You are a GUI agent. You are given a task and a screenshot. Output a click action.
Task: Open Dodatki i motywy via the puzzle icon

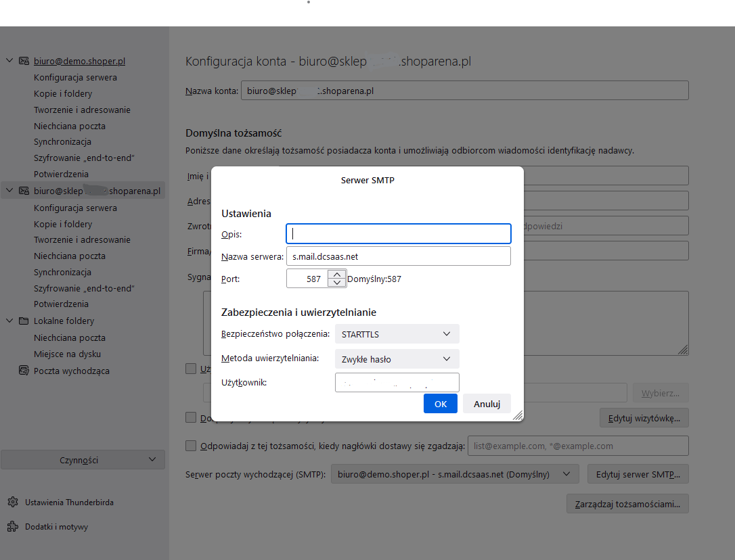pyautogui.click(x=12, y=527)
